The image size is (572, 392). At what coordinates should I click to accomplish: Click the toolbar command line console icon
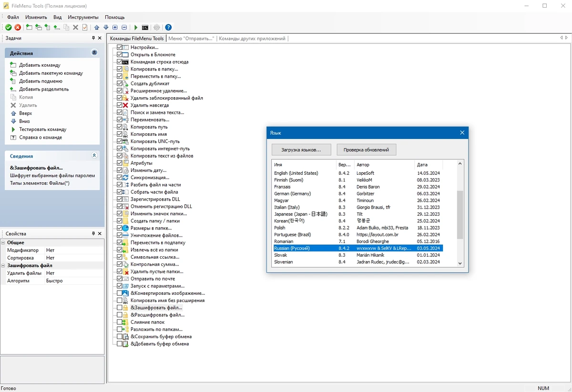[x=145, y=28]
